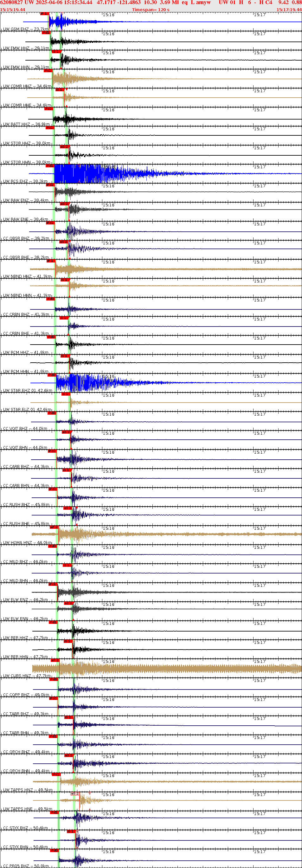Image resolution: width=302 pixels, height=868 pixels.
Task: Select UW STAR ELZ 01 42.6km label
Action: [28, 410]
